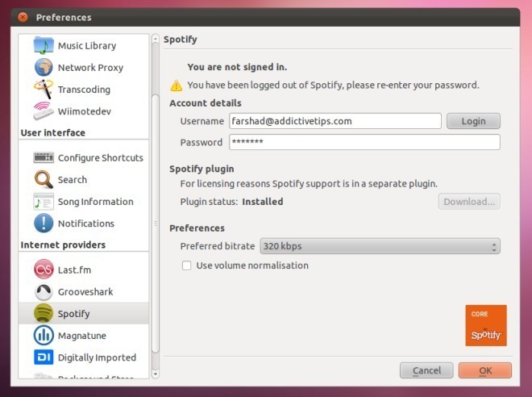Viewport: 532px width, 397px height.
Task: Open the Configure Shortcuts keyboard icon
Action: tap(44, 157)
